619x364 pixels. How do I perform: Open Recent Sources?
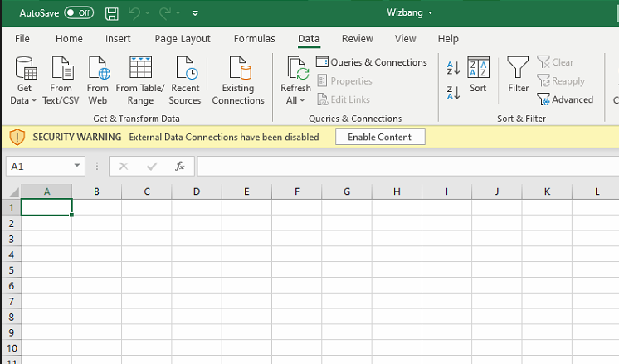[185, 80]
